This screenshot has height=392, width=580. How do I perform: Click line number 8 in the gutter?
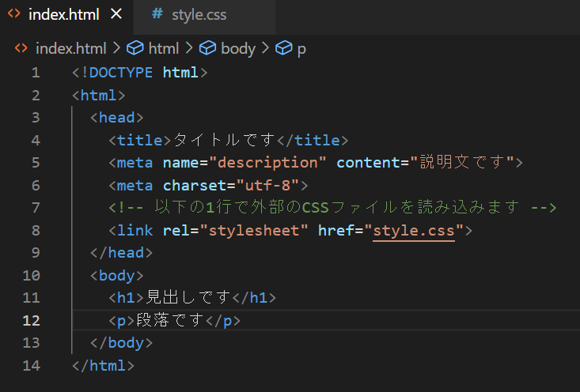point(35,231)
